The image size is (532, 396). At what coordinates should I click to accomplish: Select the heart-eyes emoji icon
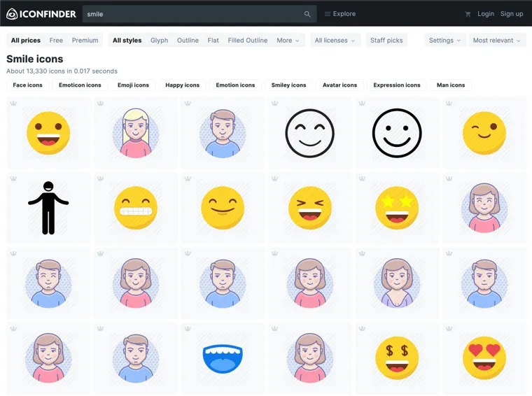(484, 358)
